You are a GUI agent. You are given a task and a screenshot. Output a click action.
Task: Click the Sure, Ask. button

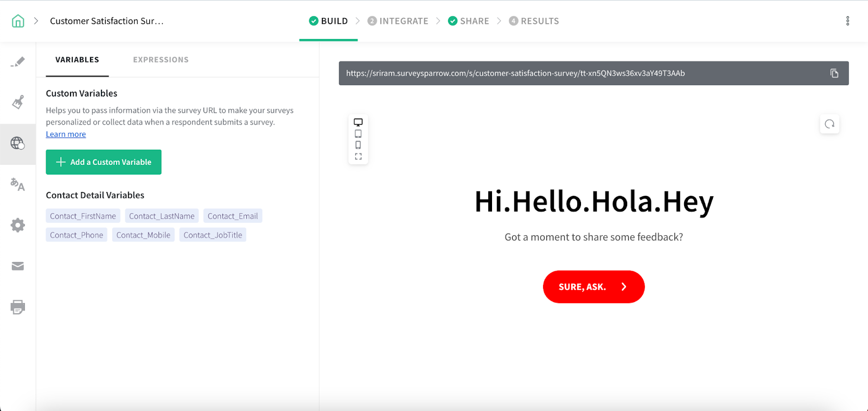point(593,287)
